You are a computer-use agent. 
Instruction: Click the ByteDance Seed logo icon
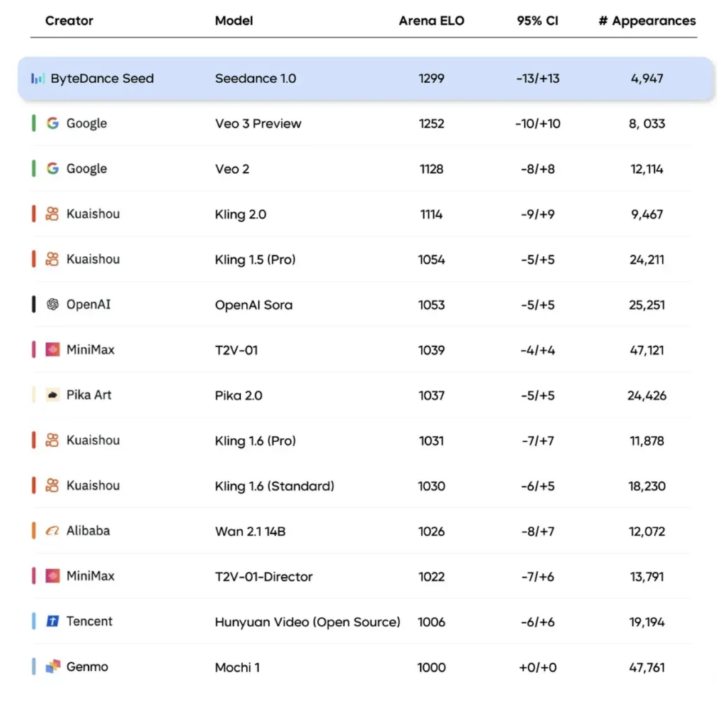point(38,78)
